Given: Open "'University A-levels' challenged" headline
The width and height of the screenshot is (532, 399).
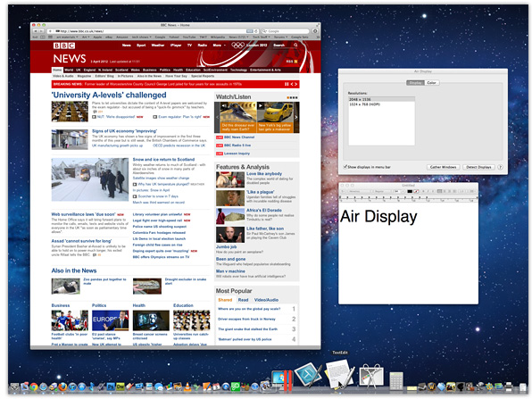Looking at the screenshot, I should tap(109, 95).
